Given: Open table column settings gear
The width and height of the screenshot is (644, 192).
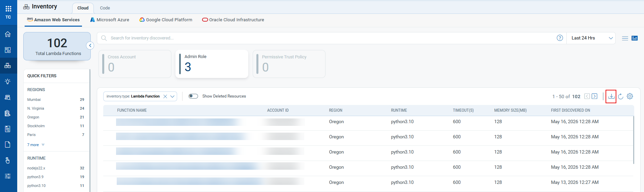Looking at the screenshot, I should [x=630, y=97].
